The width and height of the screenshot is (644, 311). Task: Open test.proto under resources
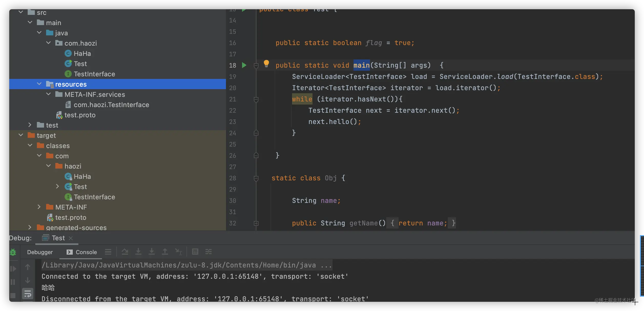(x=76, y=115)
